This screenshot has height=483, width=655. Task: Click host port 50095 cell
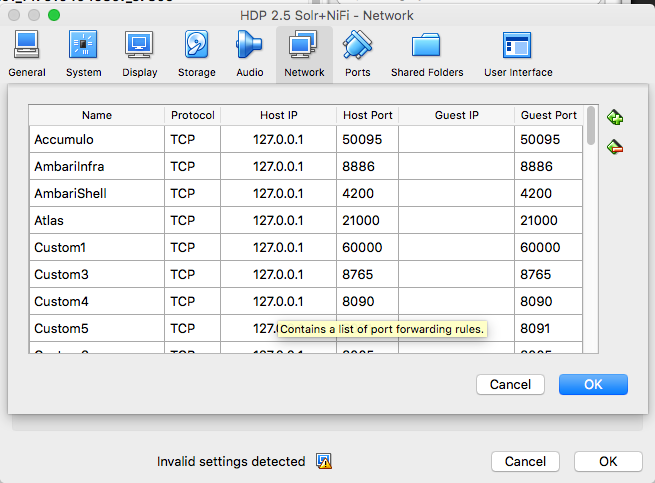click(368, 139)
